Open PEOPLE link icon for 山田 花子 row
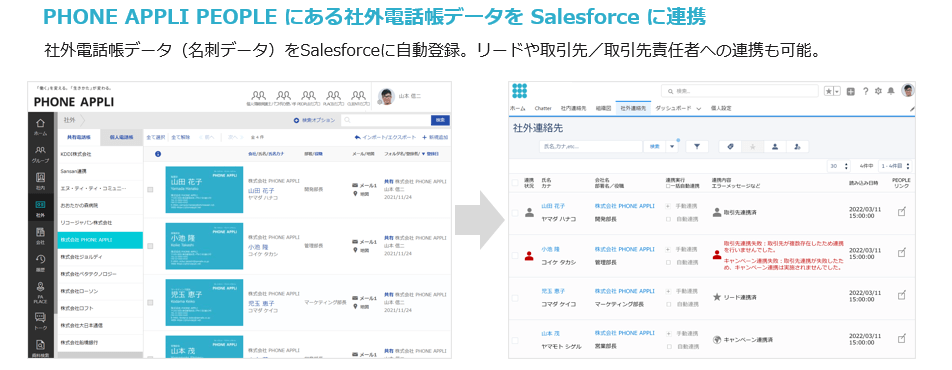Image resolution: width=952 pixels, height=370 pixels. click(x=902, y=211)
